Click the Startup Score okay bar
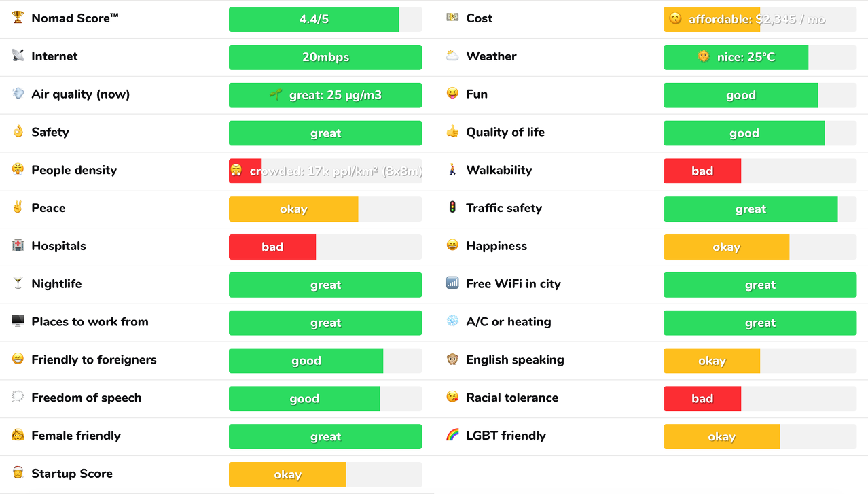Screen dimensions: 868x494 325,474
